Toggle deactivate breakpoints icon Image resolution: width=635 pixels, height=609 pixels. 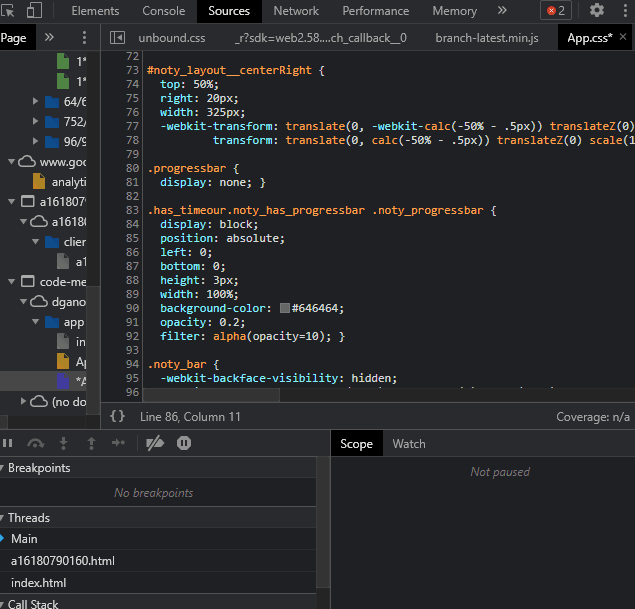154,443
